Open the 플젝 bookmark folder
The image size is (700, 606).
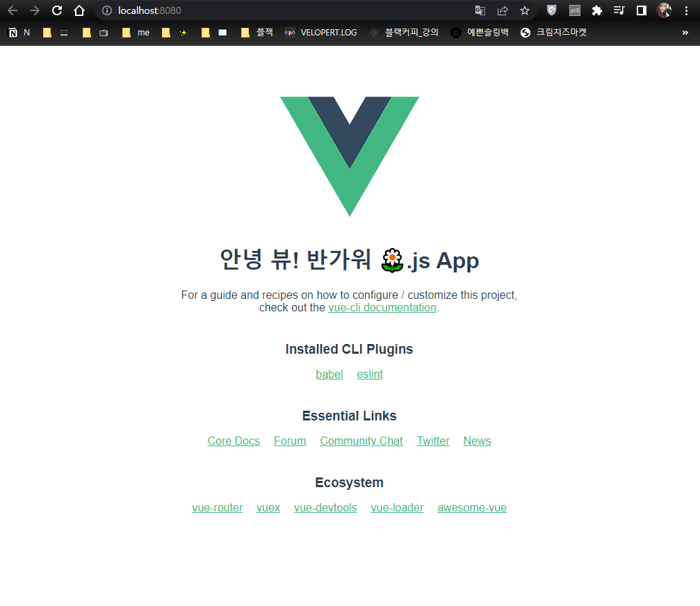pyautogui.click(x=257, y=33)
